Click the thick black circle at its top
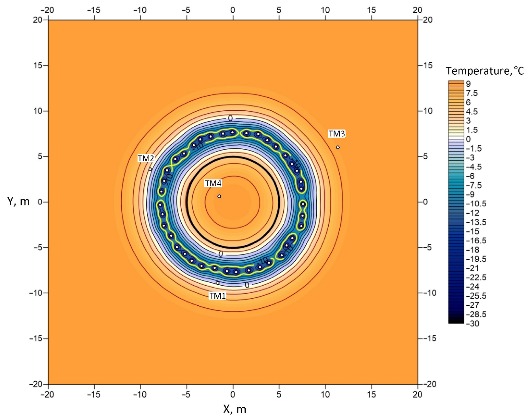 pos(233,157)
